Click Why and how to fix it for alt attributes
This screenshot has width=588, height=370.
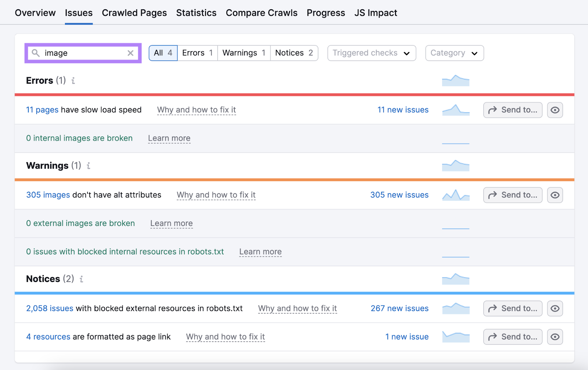click(216, 195)
